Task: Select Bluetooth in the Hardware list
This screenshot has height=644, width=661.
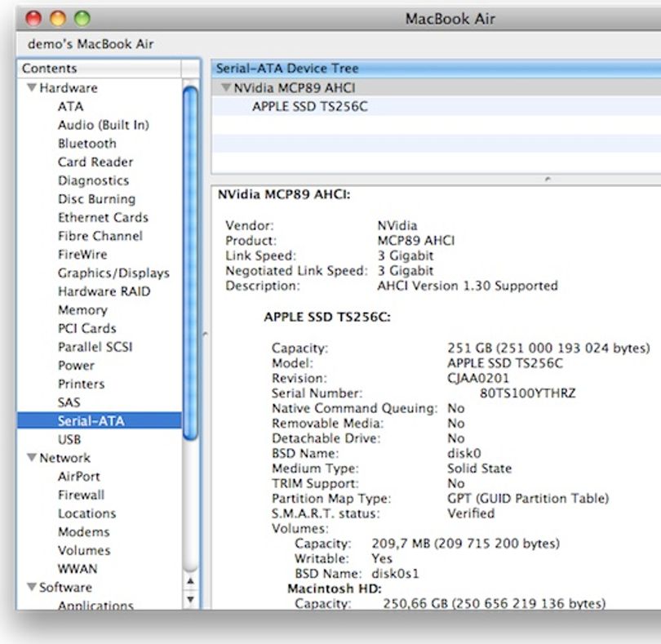Action: pyautogui.click(x=87, y=144)
